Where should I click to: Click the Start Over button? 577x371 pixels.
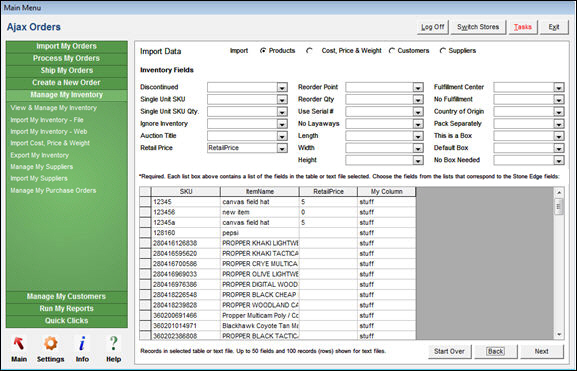click(x=449, y=351)
